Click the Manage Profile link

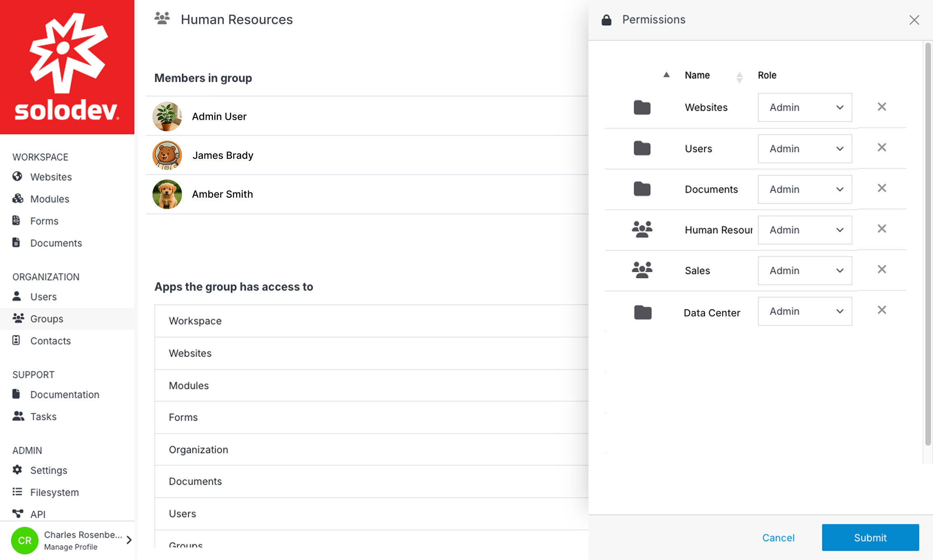click(71, 547)
